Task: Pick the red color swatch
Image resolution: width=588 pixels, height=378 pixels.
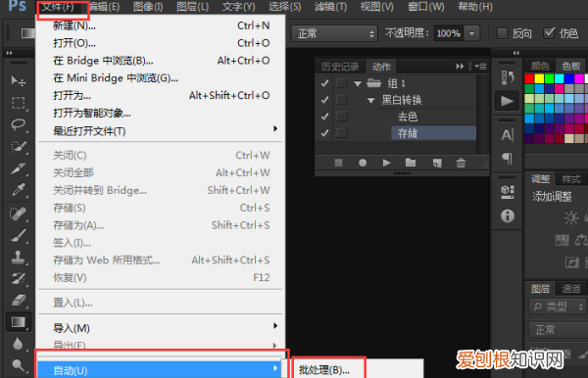Action: (x=529, y=78)
